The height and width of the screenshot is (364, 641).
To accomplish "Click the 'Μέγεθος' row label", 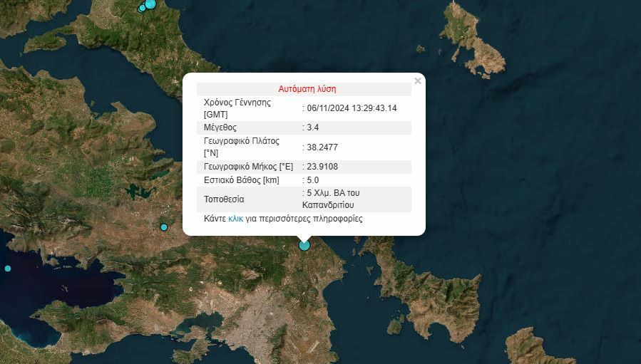I will [x=220, y=128].
